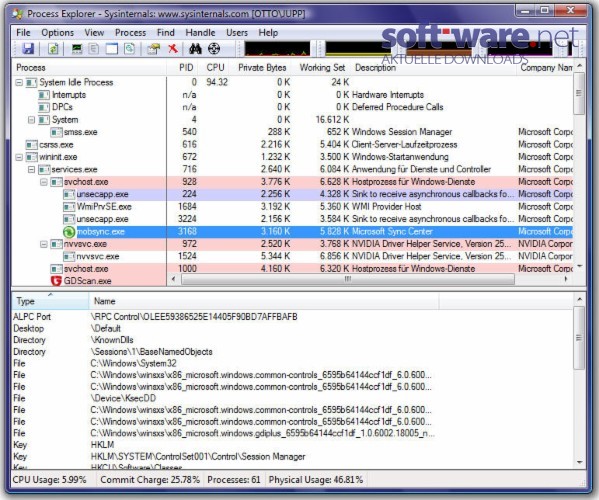The width and height of the screenshot is (599, 500).
Task: Click the csrss.exe process icon
Action: pos(31,145)
